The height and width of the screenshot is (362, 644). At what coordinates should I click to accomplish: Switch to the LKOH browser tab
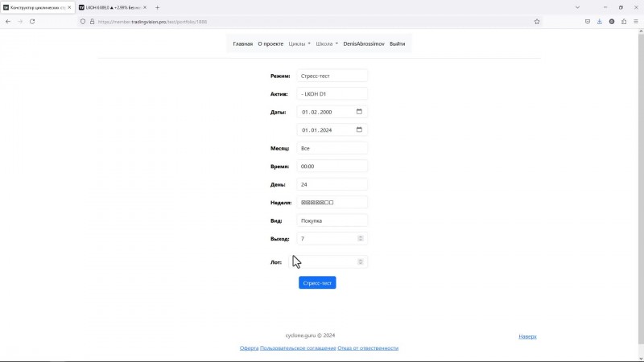pos(113,7)
